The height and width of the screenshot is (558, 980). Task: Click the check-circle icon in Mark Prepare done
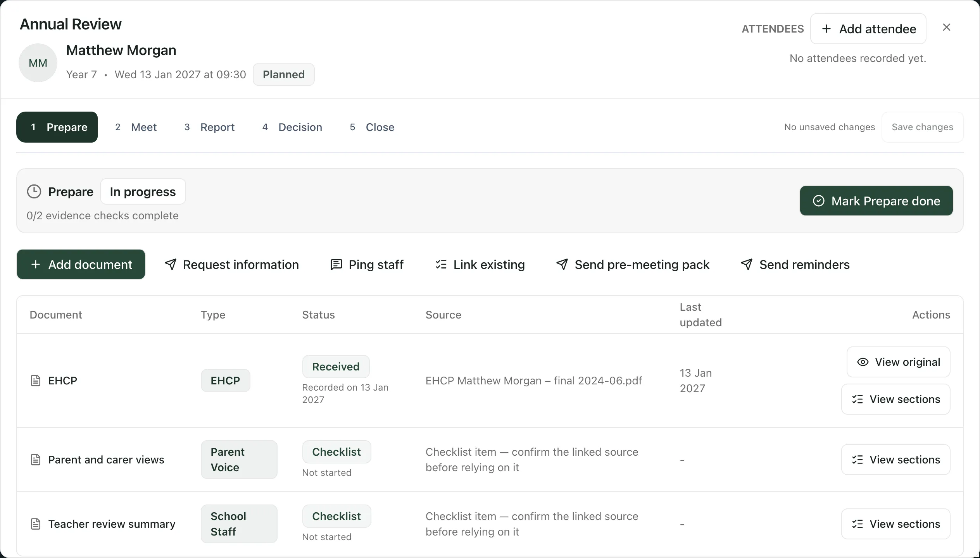[x=818, y=201]
